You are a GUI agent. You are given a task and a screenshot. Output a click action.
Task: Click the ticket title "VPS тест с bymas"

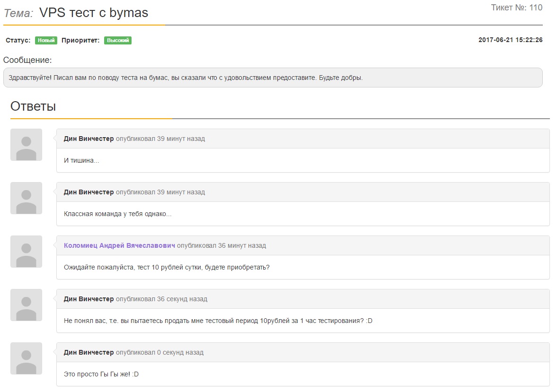[94, 13]
